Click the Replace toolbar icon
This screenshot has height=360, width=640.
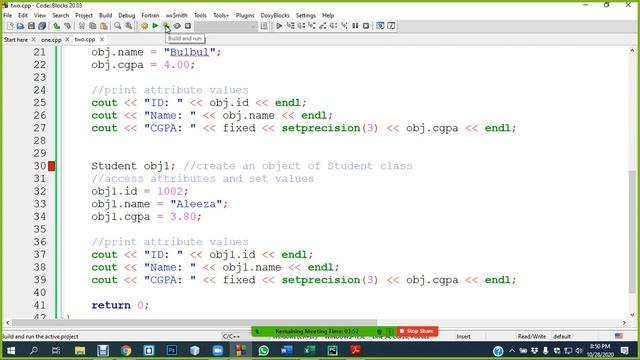(x=129, y=26)
